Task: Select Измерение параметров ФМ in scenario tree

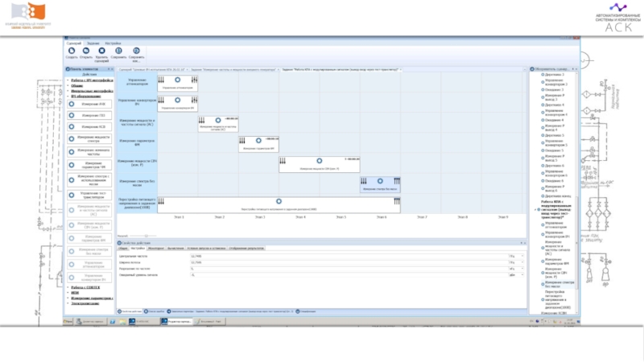Action: click(x=556, y=261)
